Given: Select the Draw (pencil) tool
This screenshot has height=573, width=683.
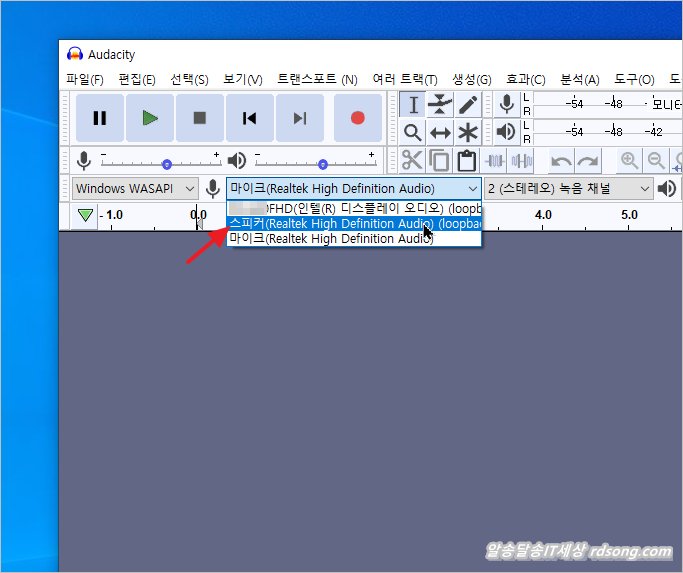Looking at the screenshot, I should 468,105.
